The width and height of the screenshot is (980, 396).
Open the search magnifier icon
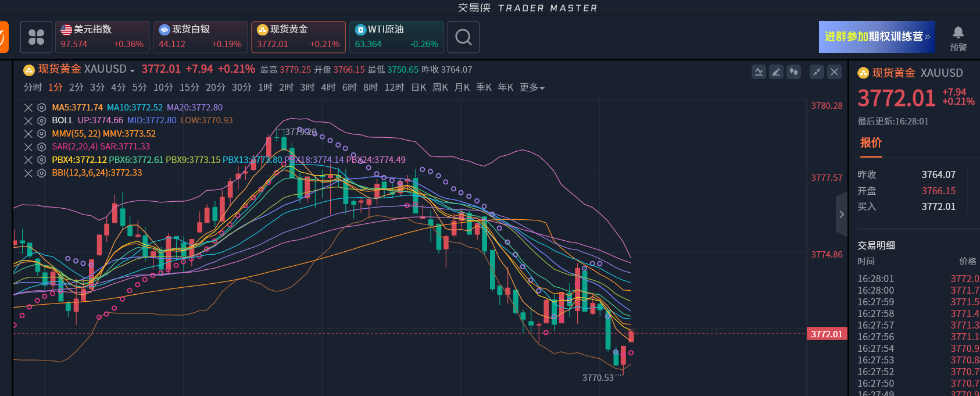pyautogui.click(x=463, y=37)
